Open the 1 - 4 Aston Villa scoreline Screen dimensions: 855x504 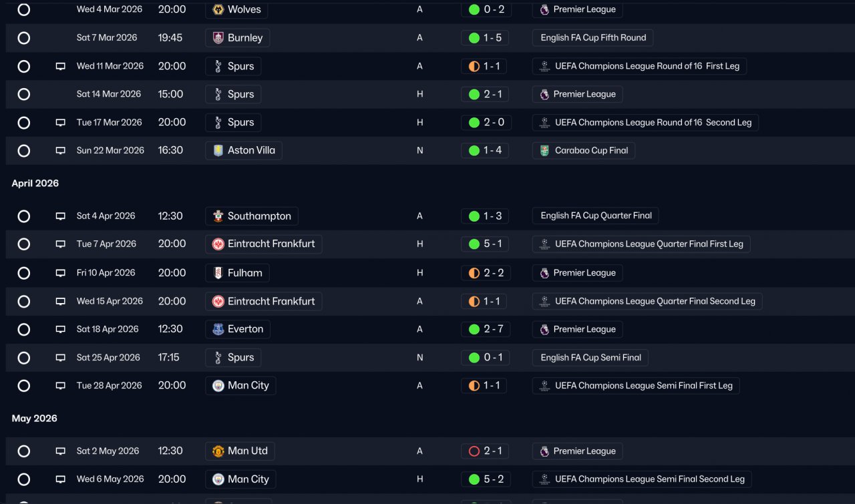(x=485, y=150)
